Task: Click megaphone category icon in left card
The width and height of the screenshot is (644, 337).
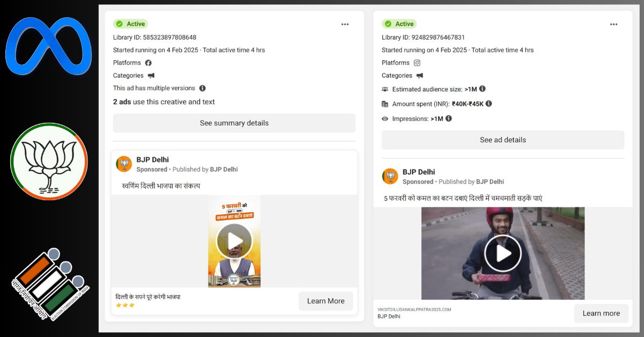Action: pos(151,76)
